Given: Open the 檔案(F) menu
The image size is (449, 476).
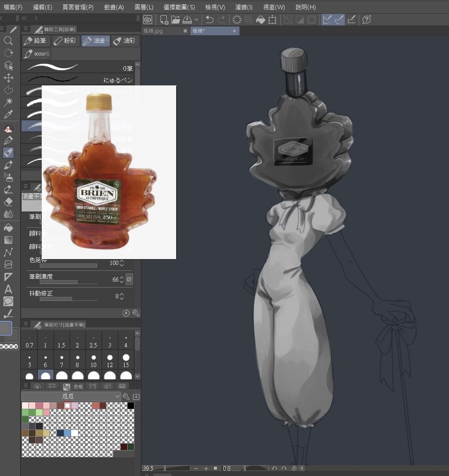Looking at the screenshot, I should (13, 7).
